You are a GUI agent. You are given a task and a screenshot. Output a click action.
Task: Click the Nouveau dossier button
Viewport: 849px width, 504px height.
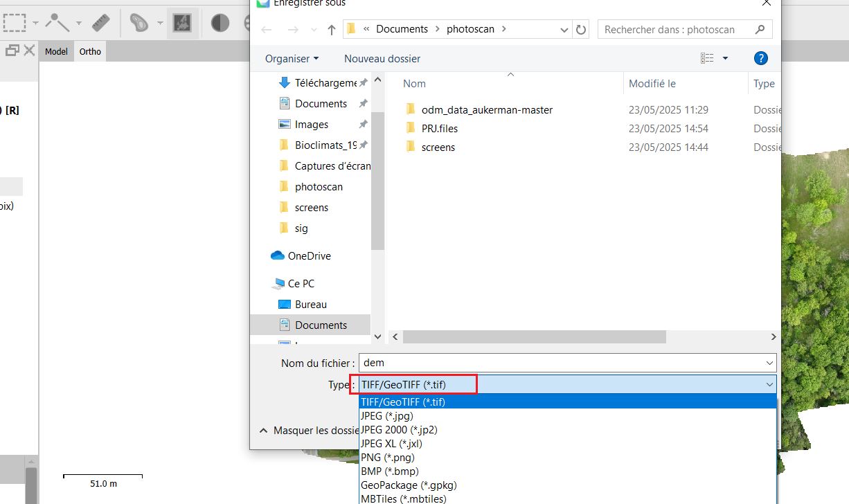pos(382,59)
